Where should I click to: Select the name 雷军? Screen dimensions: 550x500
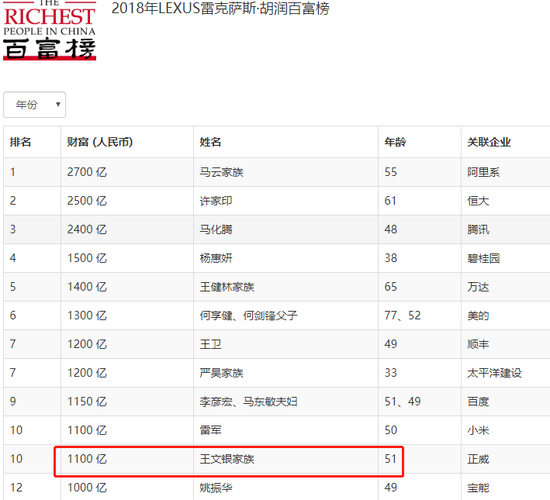210,430
